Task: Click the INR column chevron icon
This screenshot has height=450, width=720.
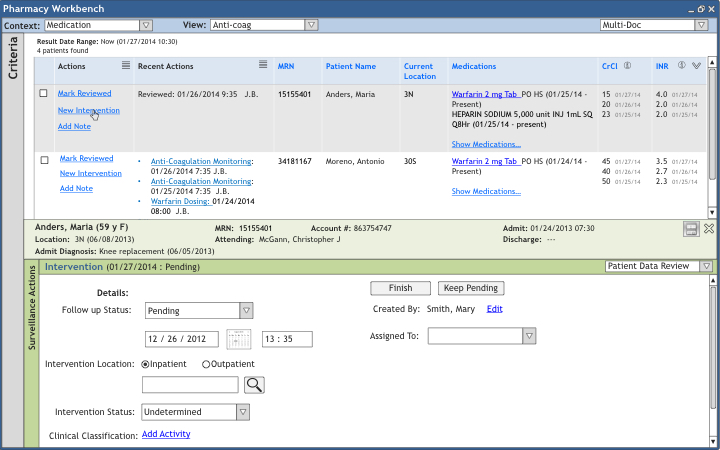Action: [x=697, y=66]
